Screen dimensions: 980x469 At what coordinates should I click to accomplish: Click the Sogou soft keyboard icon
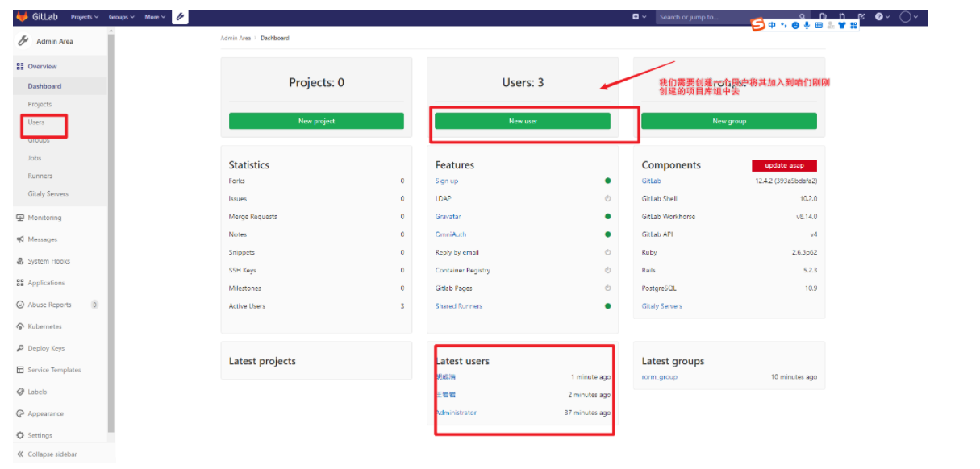(x=819, y=26)
